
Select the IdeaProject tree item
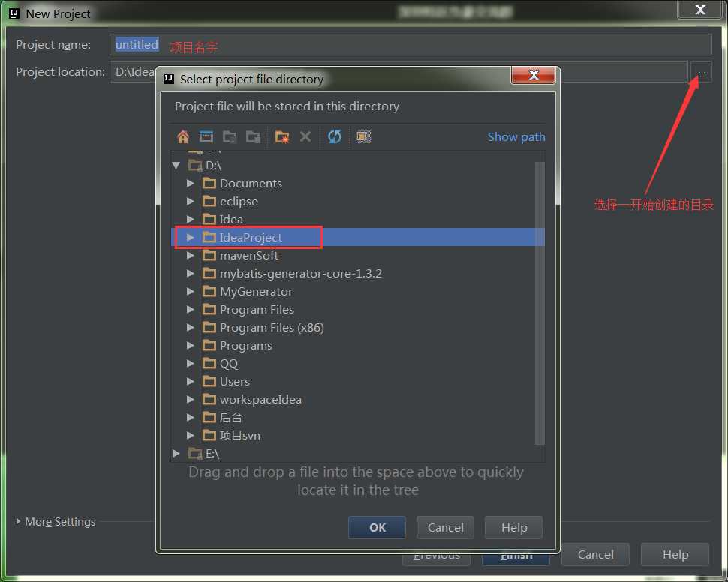(x=357, y=237)
